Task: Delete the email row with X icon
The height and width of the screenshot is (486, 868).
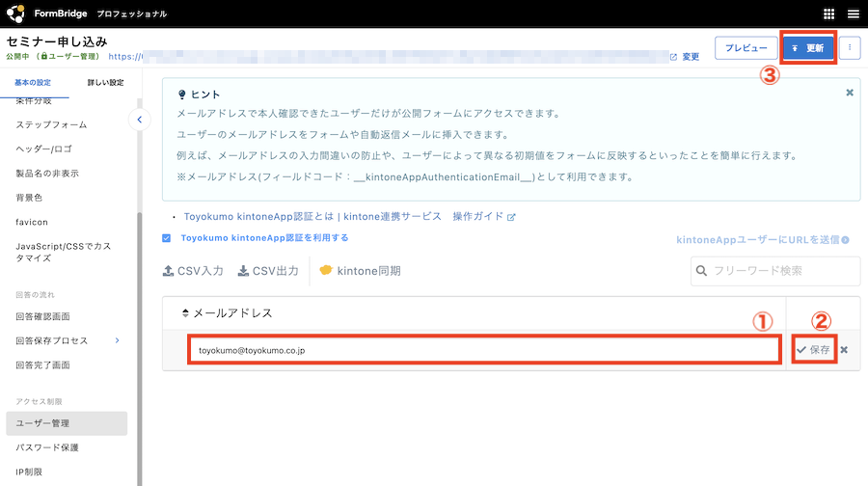Action: coord(844,350)
